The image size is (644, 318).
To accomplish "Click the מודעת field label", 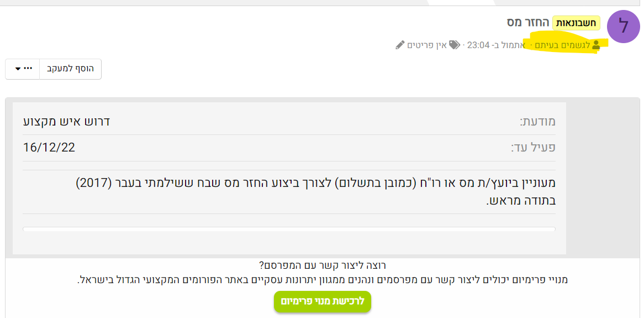I will [537, 122].
